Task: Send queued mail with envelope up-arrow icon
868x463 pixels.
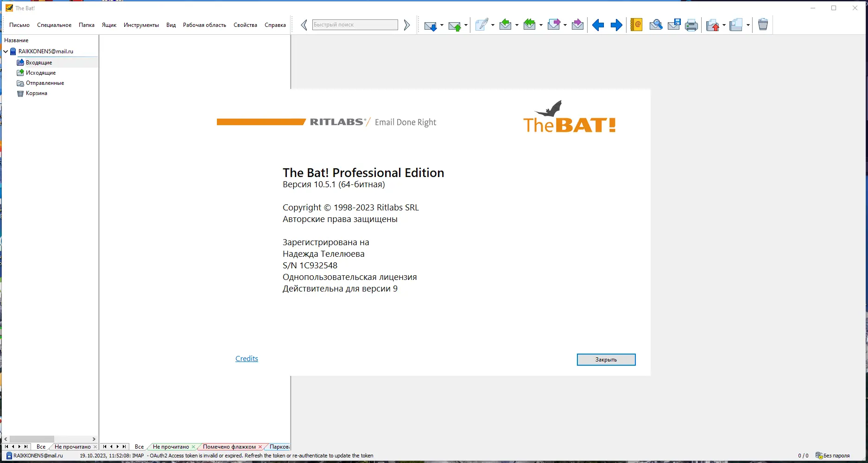Action: point(455,25)
